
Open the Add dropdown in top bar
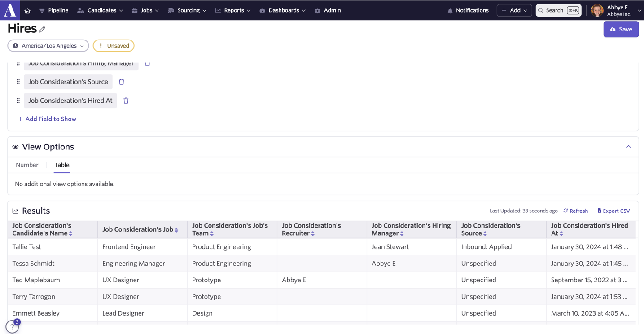point(514,10)
